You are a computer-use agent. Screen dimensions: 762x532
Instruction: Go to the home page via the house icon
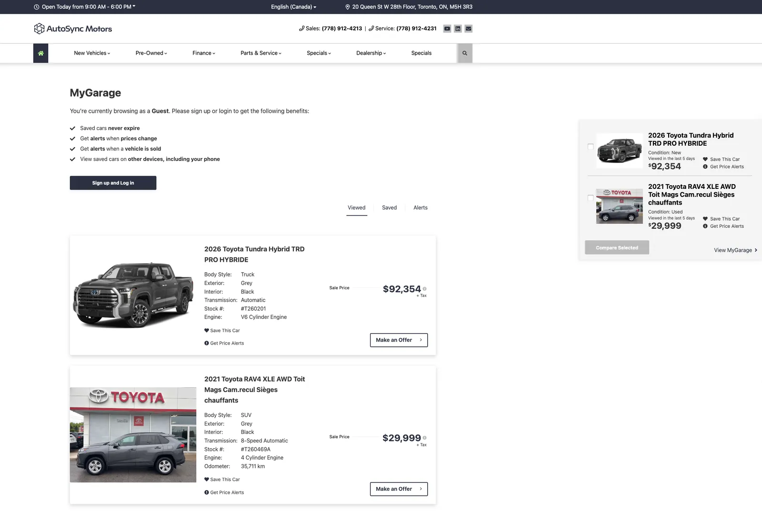pos(40,53)
